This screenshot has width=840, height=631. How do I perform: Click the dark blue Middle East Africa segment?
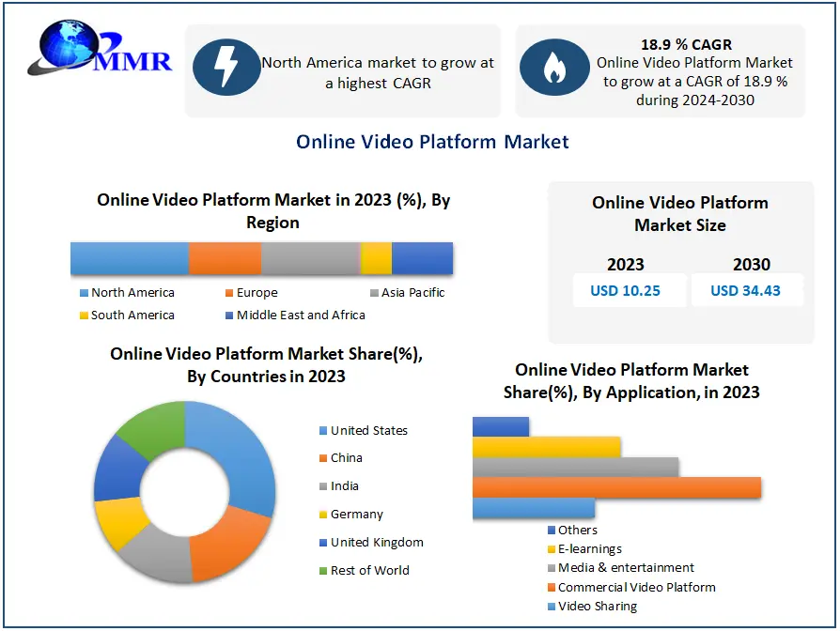pos(422,258)
